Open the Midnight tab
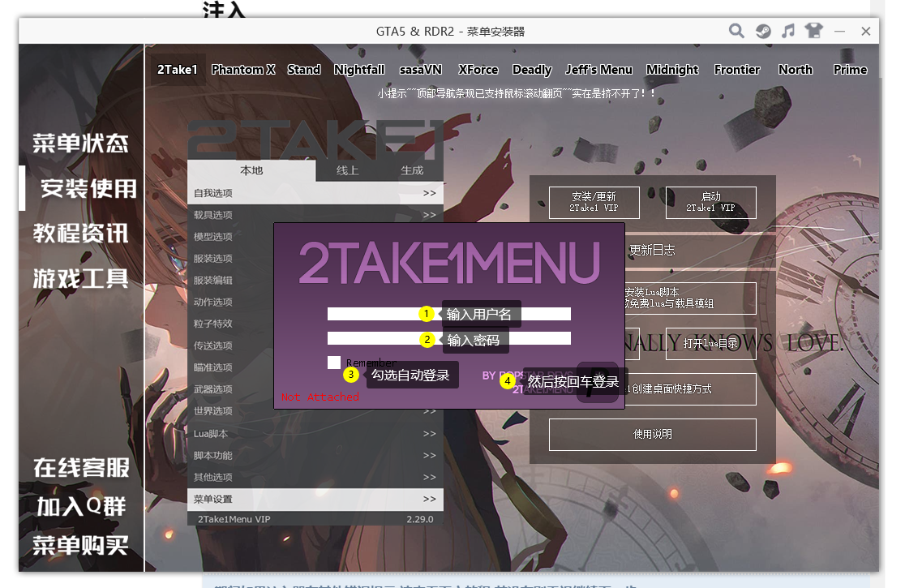The height and width of the screenshot is (588, 905). click(672, 70)
